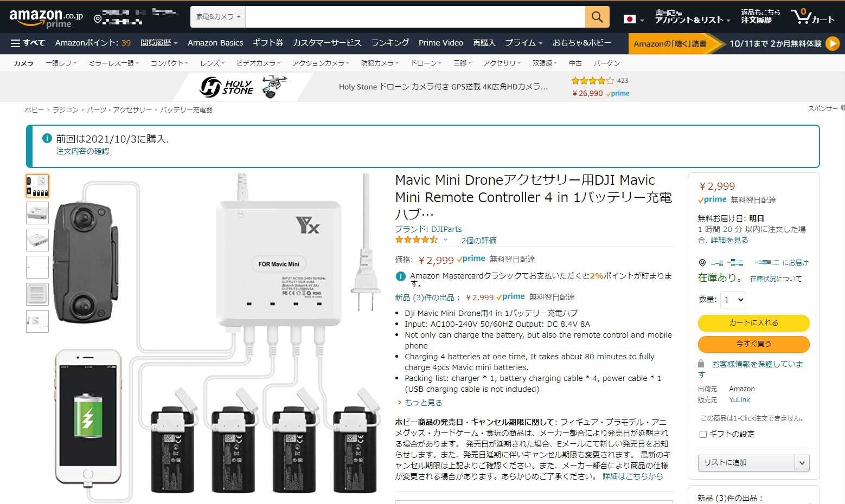This screenshot has height=504, width=845.
Task: Open the 数量 quantity dropdown
Action: [x=733, y=300]
